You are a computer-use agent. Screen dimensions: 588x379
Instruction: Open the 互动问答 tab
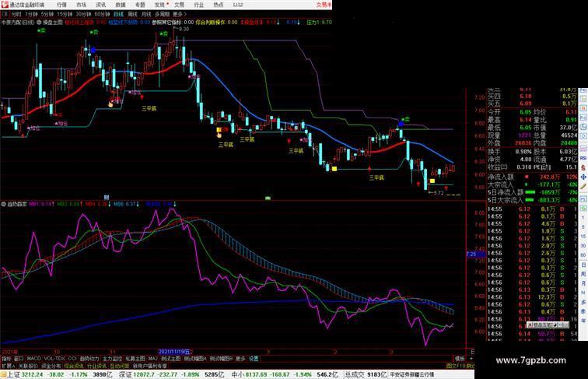pos(120,366)
